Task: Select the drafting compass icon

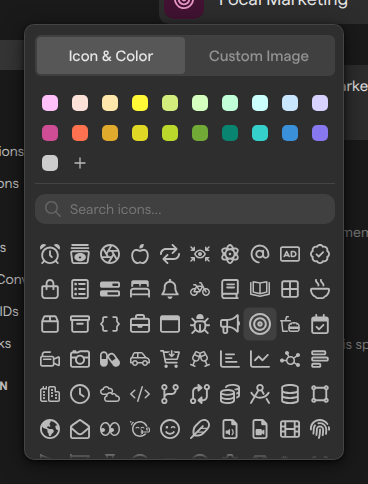Action: (x=260, y=394)
